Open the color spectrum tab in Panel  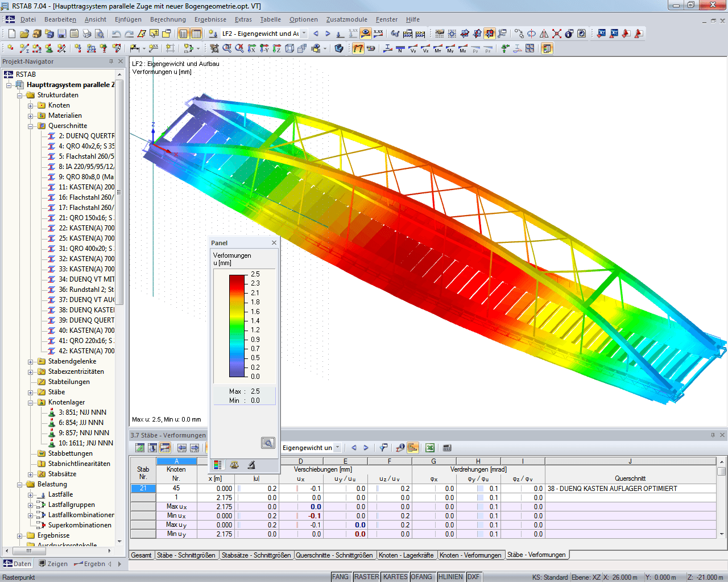(217, 465)
